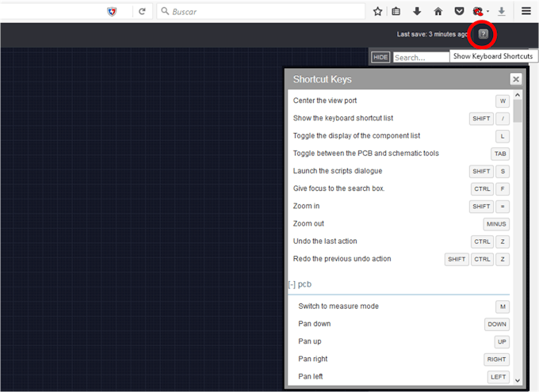Click scroll down arrow in shortcut list
This screenshot has height=392, width=539.
point(518,380)
